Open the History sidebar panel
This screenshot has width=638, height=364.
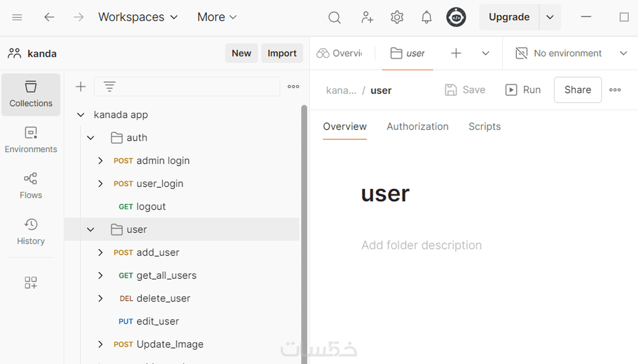click(31, 232)
